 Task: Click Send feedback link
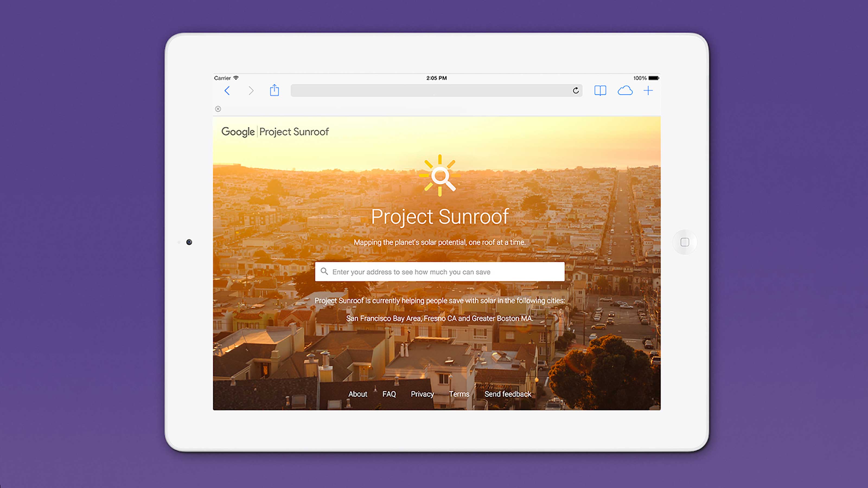[508, 394]
